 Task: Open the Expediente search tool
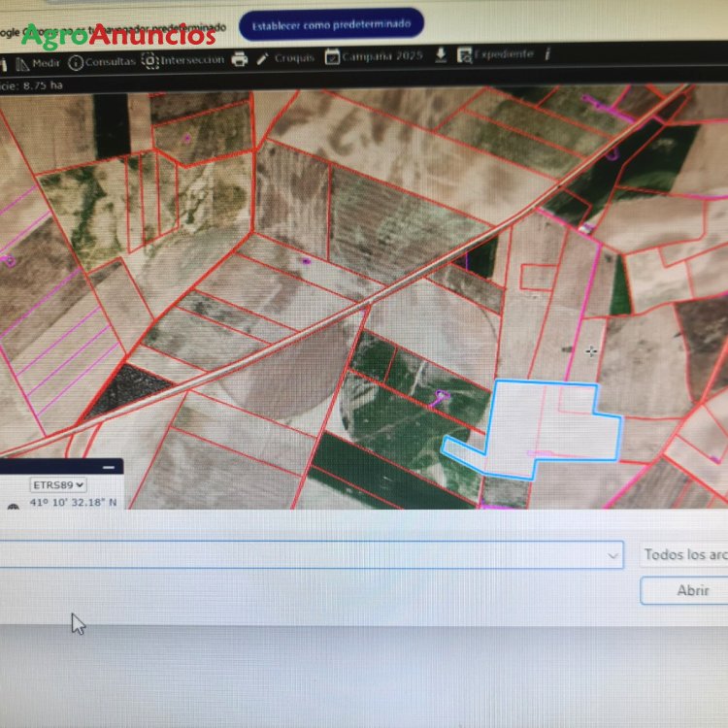[495, 54]
